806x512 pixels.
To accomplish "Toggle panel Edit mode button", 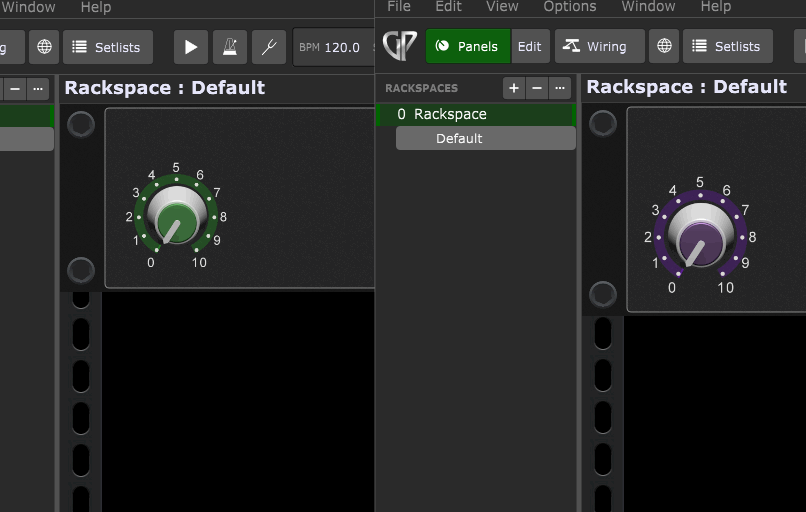I will [530, 46].
